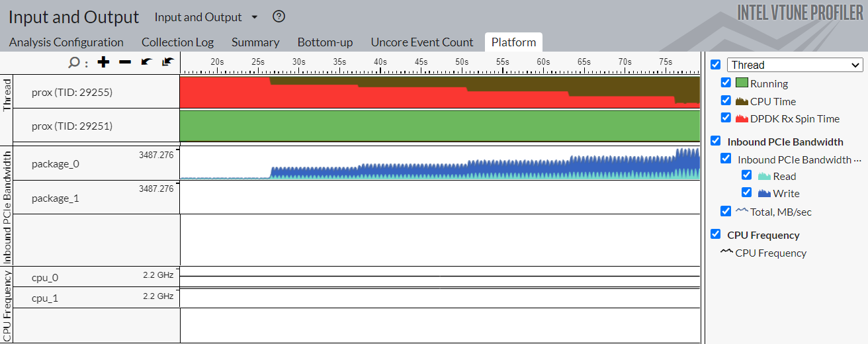Open the Summary tab
The height and width of the screenshot is (344, 868).
pos(255,42)
